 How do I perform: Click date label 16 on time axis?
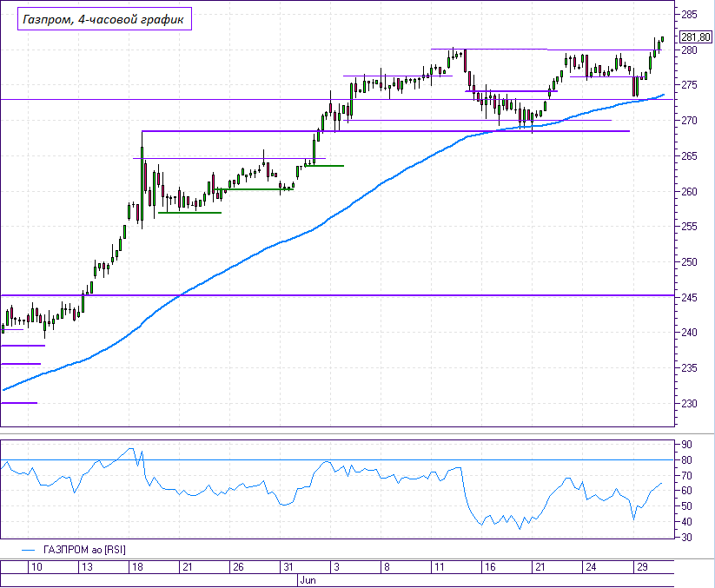[490, 567]
